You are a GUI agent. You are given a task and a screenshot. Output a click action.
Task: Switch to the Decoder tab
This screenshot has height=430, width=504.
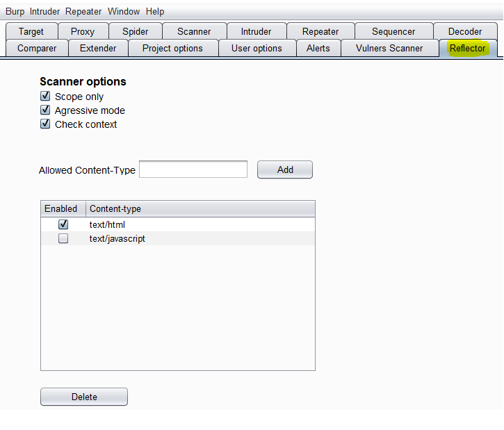(465, 31)
